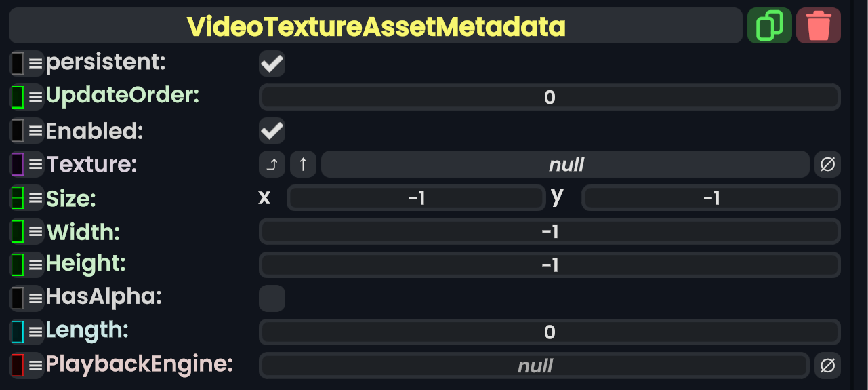This screenshot has height=390, width=868.
Task: Click the green duplicate component icon
Action: point(769,26)
